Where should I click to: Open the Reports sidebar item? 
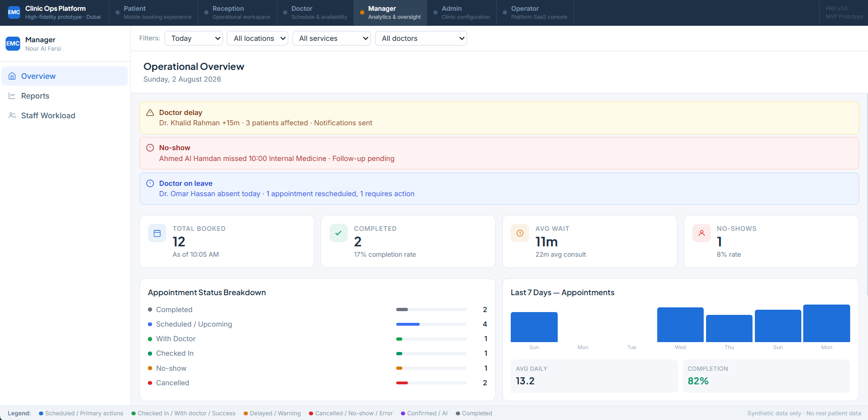tap(65, 96)
